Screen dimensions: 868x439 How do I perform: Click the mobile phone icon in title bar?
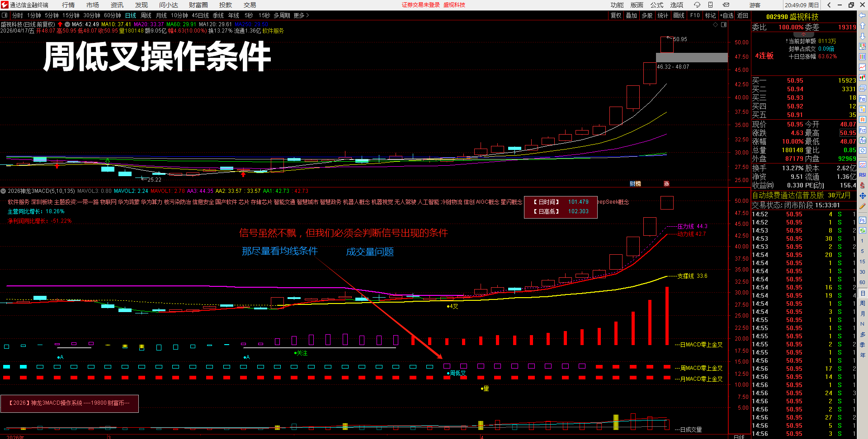click(x=710, y=5)
